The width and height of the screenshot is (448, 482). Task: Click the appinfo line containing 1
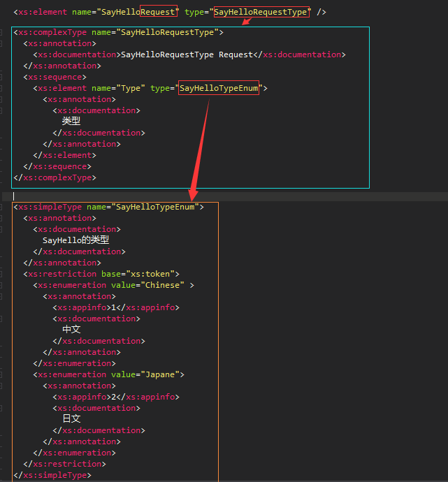116,307
